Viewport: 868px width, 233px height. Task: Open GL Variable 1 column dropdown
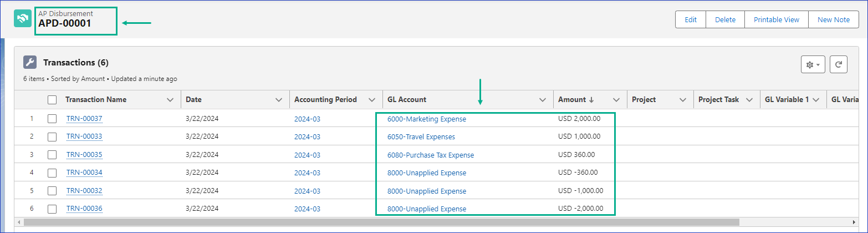816,100
